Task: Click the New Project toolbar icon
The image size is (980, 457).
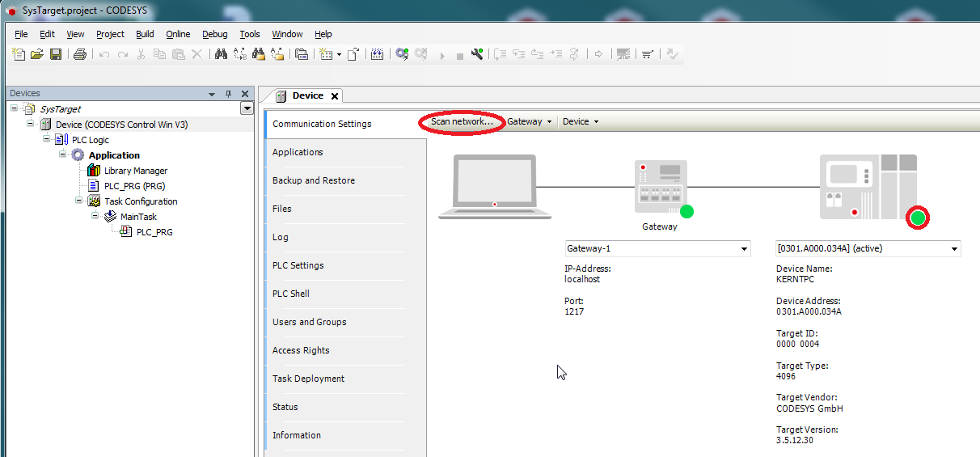Action: pos(20,54)
